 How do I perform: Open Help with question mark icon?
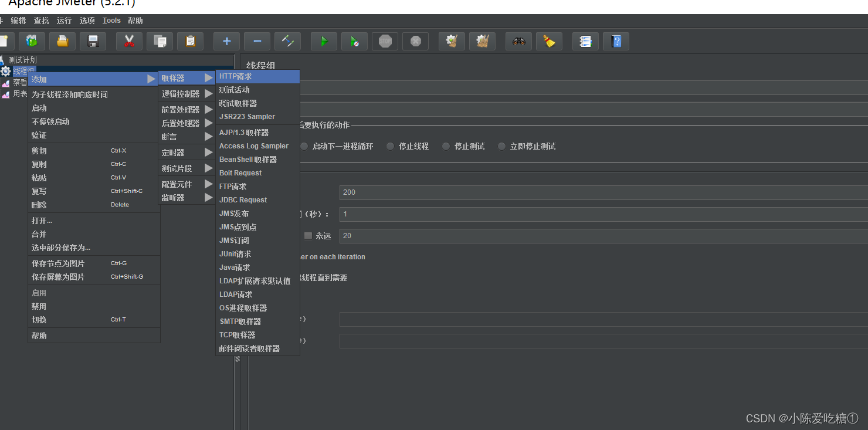point(616,41)
